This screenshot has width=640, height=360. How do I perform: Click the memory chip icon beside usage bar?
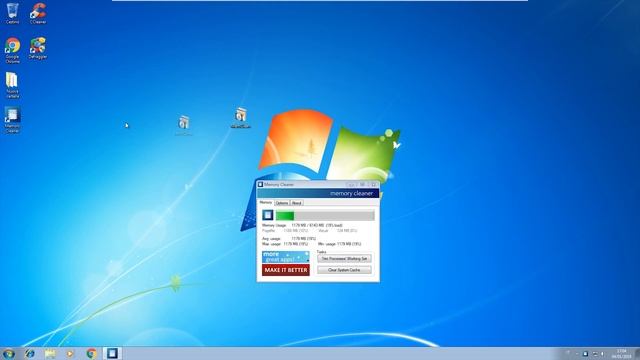coord(268,215)
